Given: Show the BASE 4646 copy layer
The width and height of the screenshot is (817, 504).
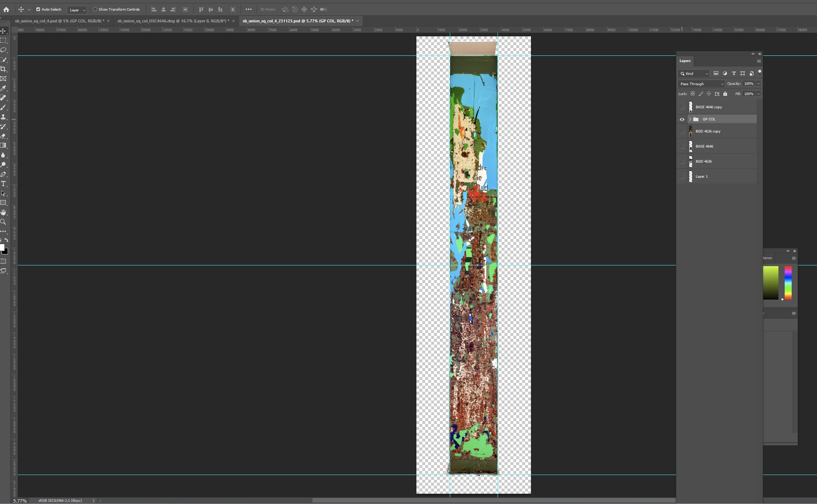Looking at the screenshot, I should pyautogui.click(x=682, y=107).
